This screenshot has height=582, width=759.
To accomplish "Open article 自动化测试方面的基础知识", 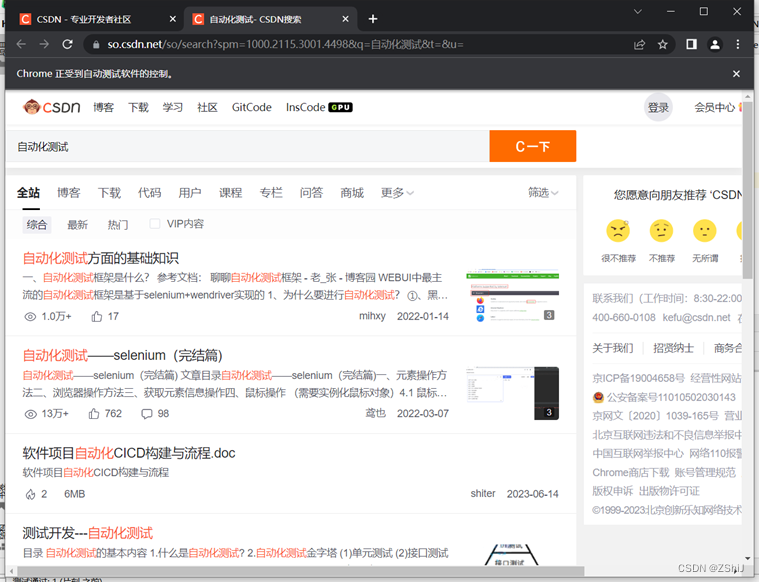I will coord(101,259).
